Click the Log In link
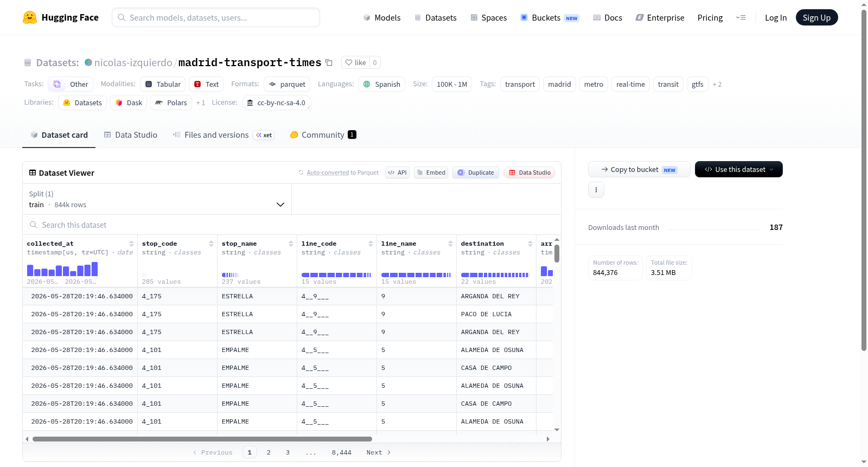 click(x=776, y=17)
